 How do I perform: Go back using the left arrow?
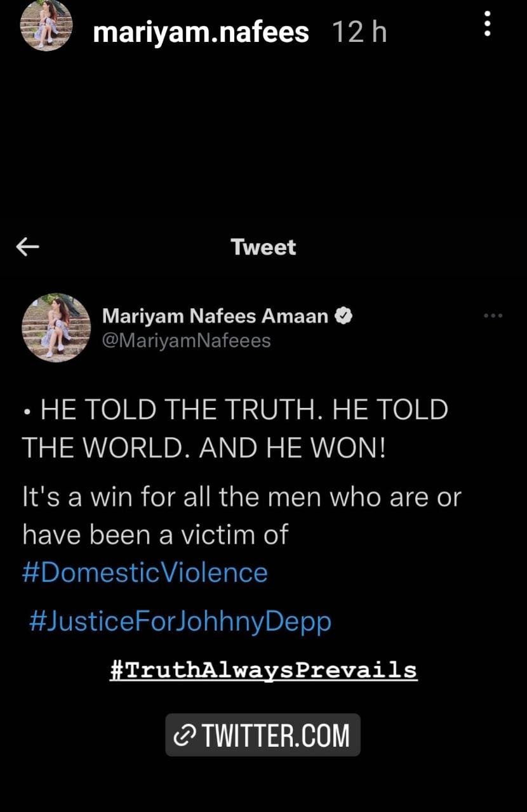pos(28,247)
